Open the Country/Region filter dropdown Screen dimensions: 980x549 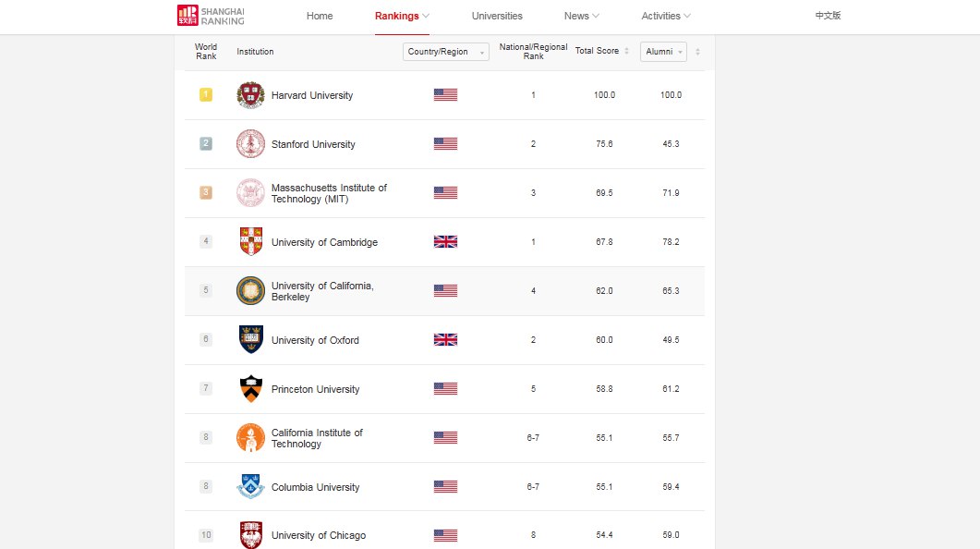pos(445,52)
